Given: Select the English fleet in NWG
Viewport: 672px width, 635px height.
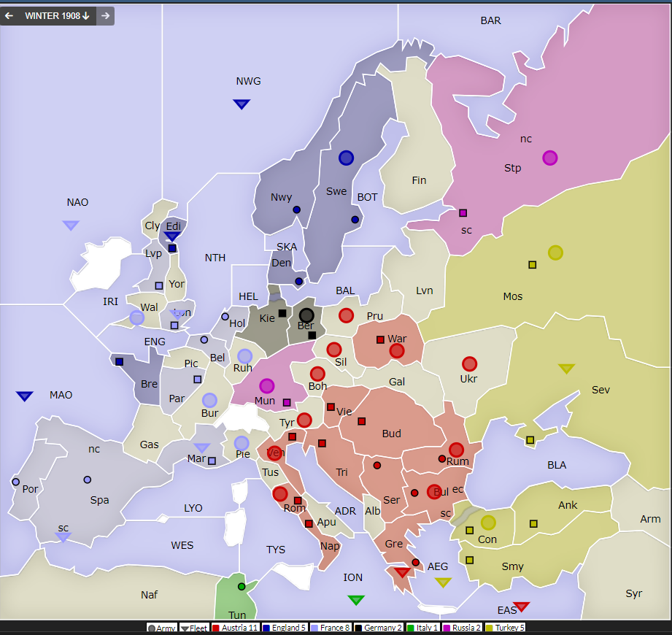Looking at the screenshot, I should coord(242,104).
